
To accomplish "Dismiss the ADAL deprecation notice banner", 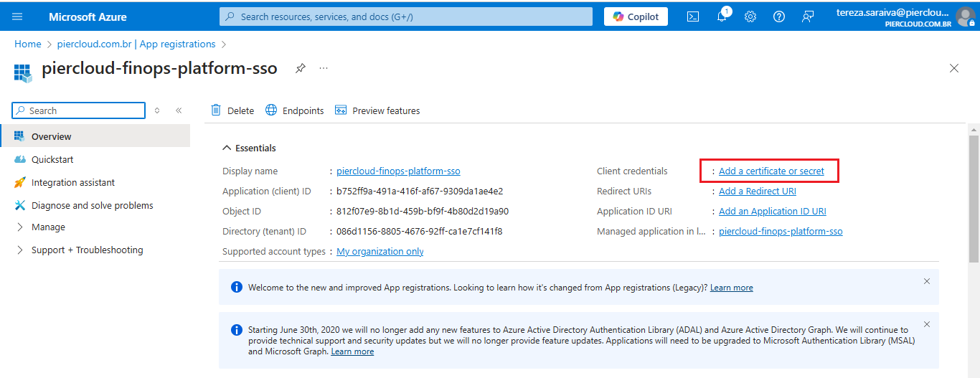I will pyautogui.click(x=926, y=324).
